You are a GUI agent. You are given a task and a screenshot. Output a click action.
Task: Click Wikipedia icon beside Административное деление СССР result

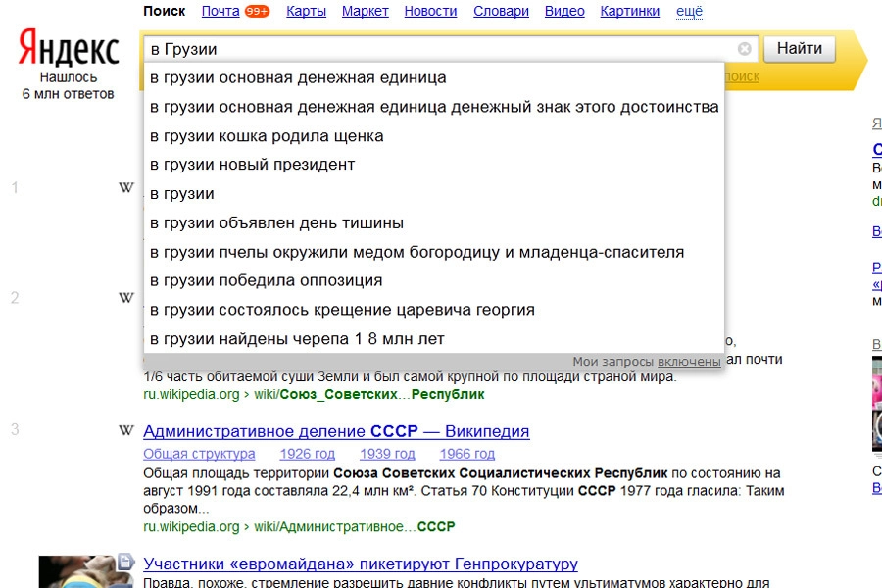click(x=125, y=431)
